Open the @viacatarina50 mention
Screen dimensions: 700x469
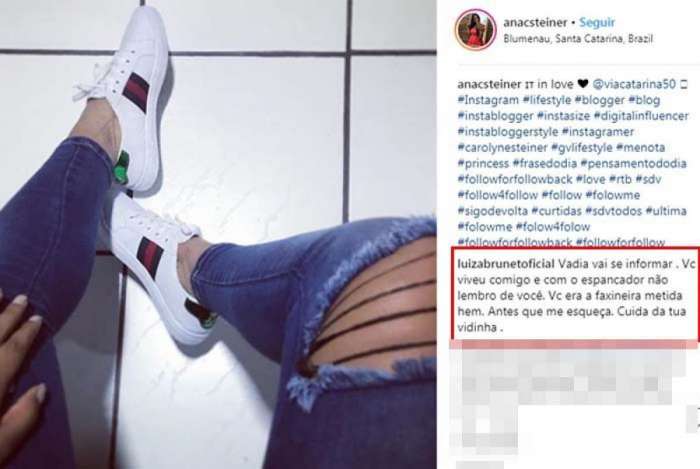(x=634, y=84)
